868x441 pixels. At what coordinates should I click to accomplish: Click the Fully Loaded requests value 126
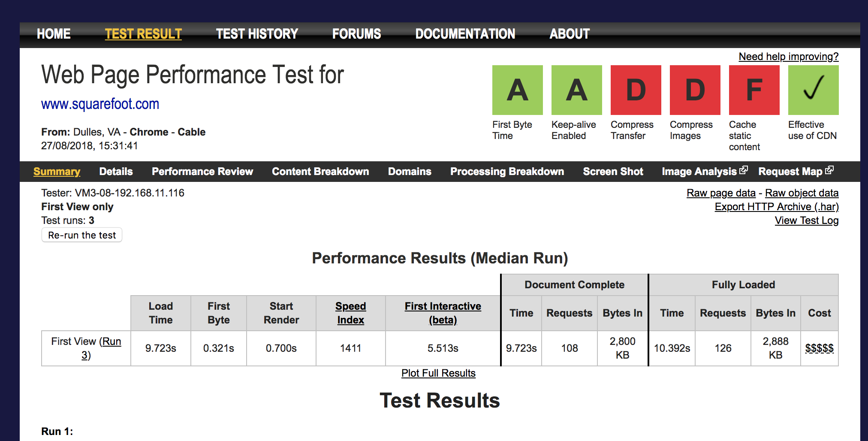coord(723,348)
